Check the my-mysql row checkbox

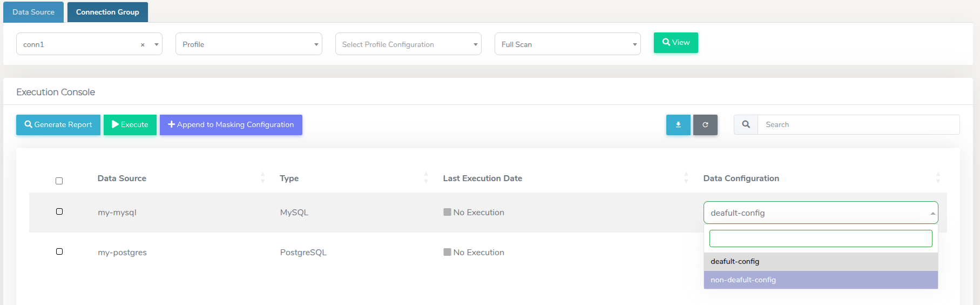coord(59,211)
